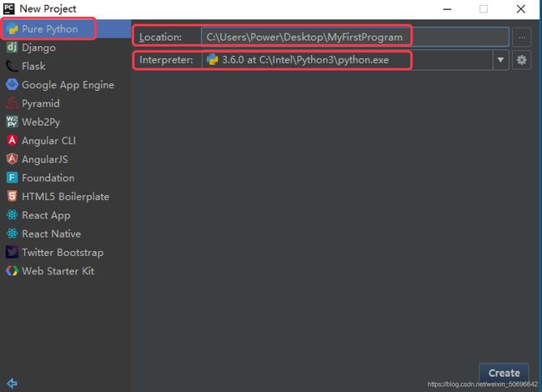This screenshot has width=542, height=392.
Task: Click the HTML5 Boilerplate shield icon
Action: tap(13, 196)
